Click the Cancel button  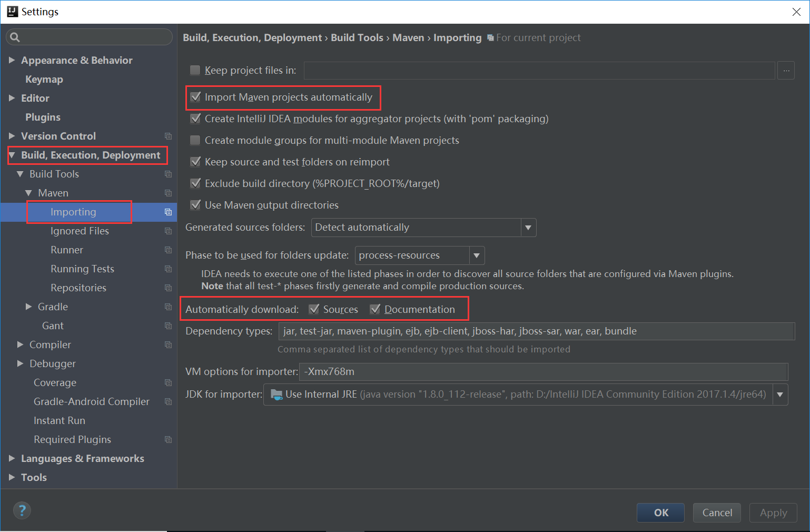(x=717, y=513)
